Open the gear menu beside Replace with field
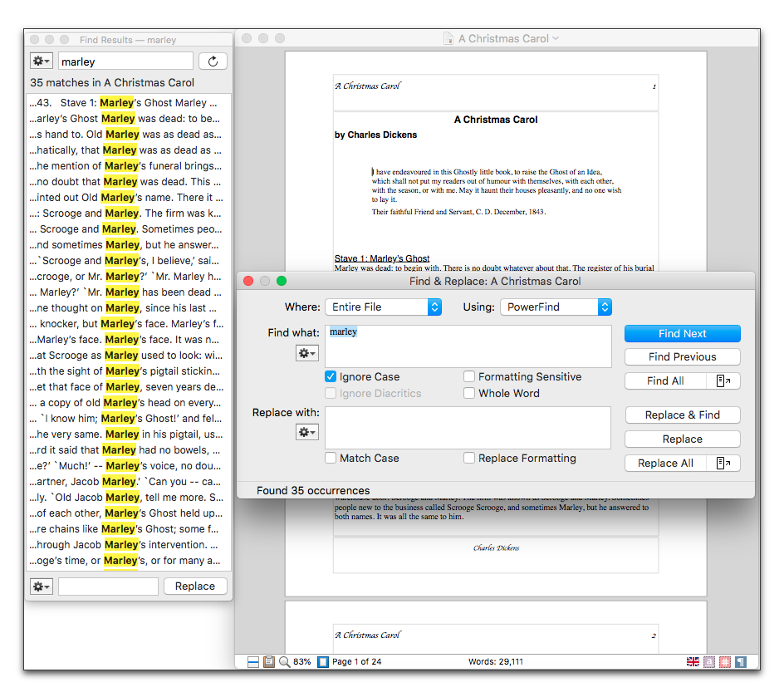784x697 pixels. point(307,432)
